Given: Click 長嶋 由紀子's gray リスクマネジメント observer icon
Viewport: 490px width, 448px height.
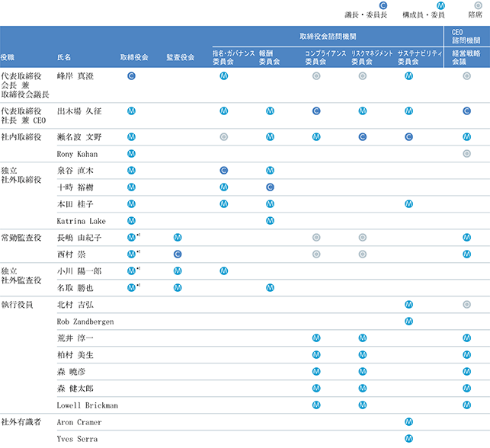Looking at the screenshot, I should tap(363, 238).
